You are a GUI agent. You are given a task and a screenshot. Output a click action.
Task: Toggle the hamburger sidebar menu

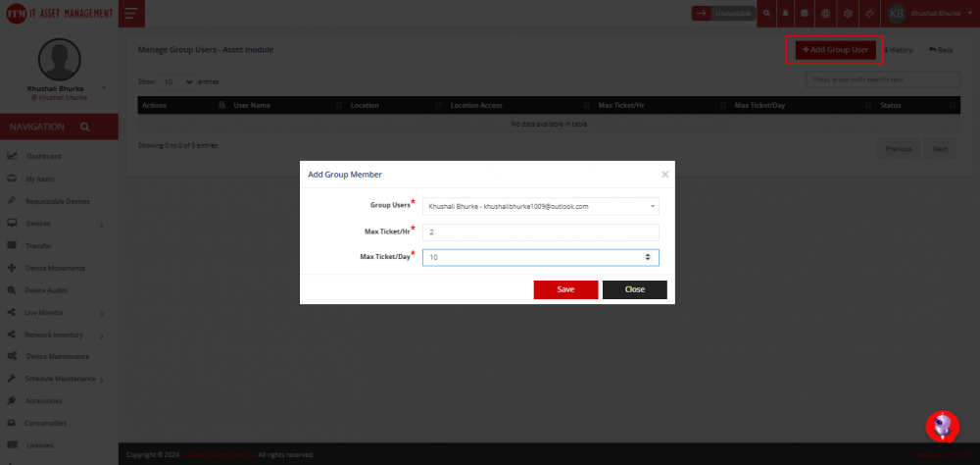pyautogui.click(x=131, y=14)
